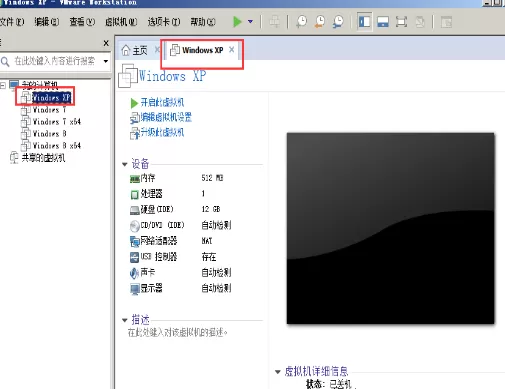This screenshot has height=389, width=505.
Task: Click the 状态: 已关机 status text
Action: (x=329, y=384)
